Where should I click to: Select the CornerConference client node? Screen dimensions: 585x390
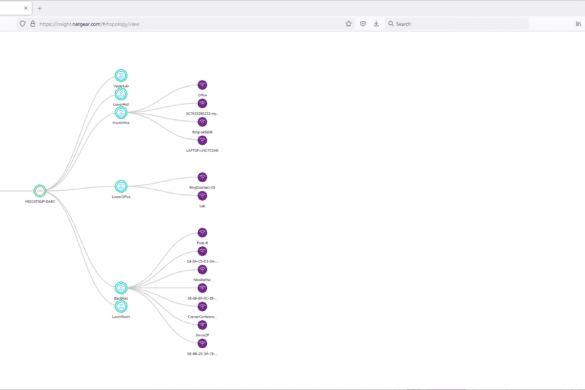202,307
